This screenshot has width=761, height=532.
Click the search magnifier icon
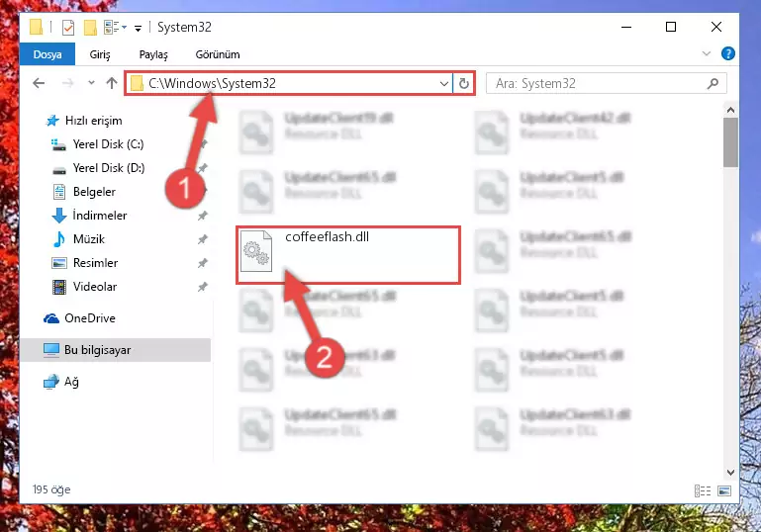click(x=713, y=83)
